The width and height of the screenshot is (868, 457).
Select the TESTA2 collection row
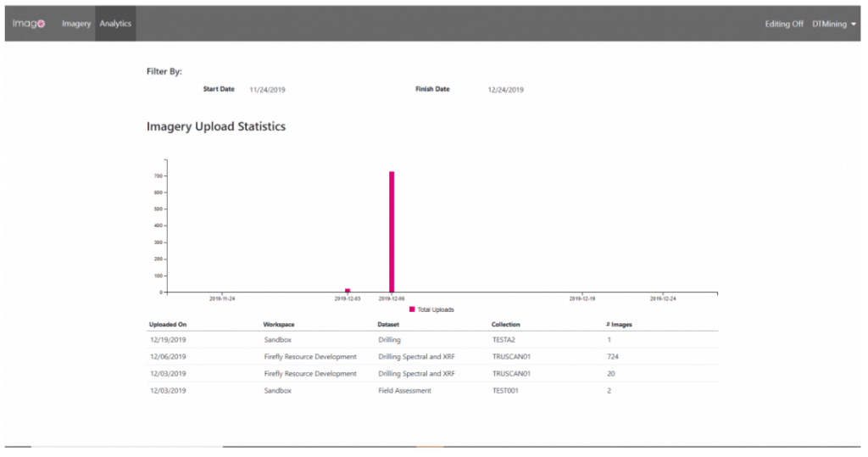(x=504, y=339)
